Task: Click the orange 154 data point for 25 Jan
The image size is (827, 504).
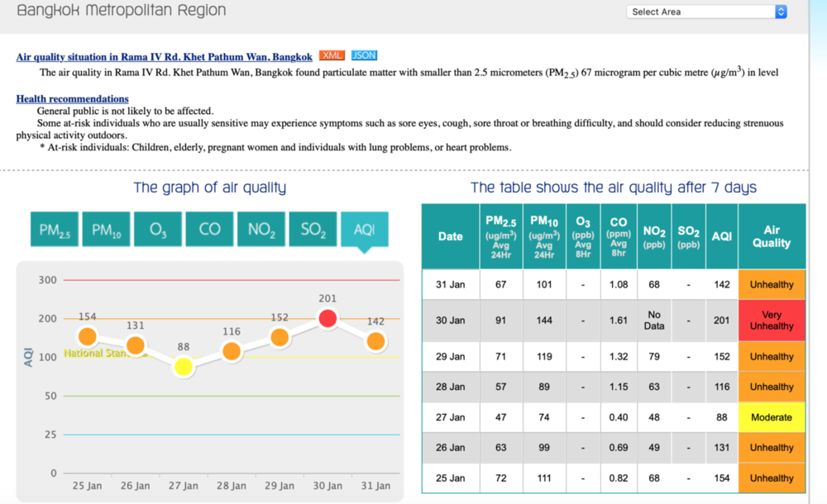Action: point(88,336)
